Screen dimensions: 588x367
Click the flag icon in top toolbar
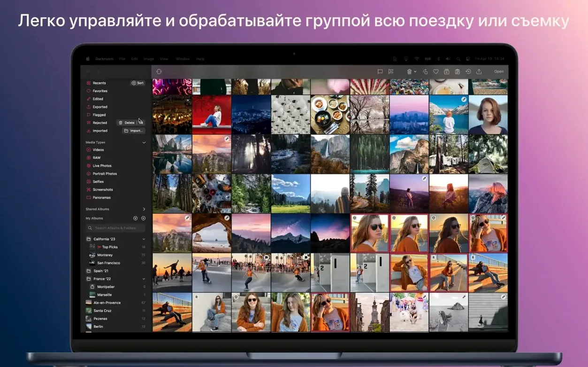point(380,71)
